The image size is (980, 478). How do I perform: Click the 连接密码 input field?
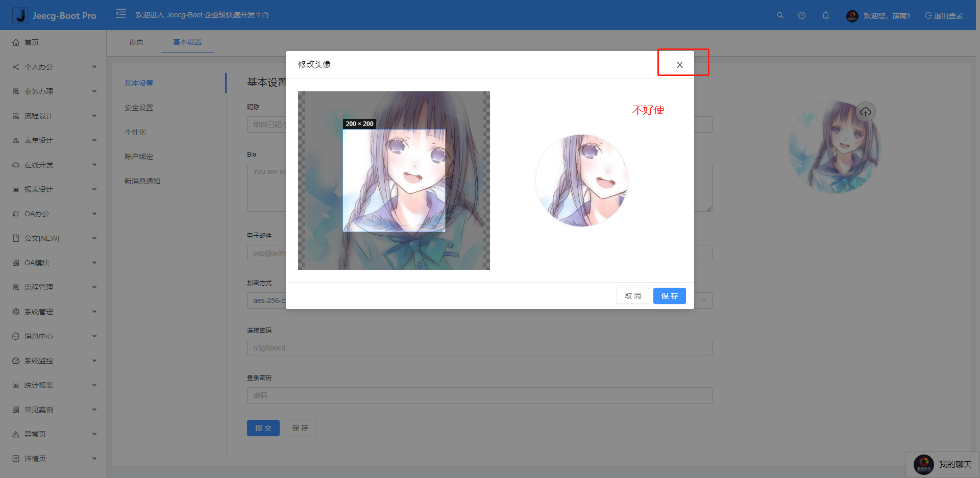480,348
